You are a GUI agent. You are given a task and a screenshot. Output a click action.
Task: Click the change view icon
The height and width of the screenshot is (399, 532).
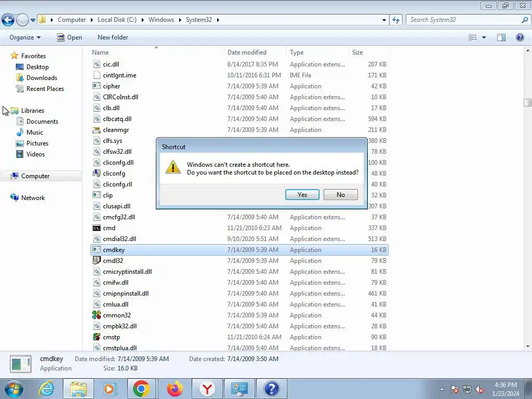coord(472,37)
